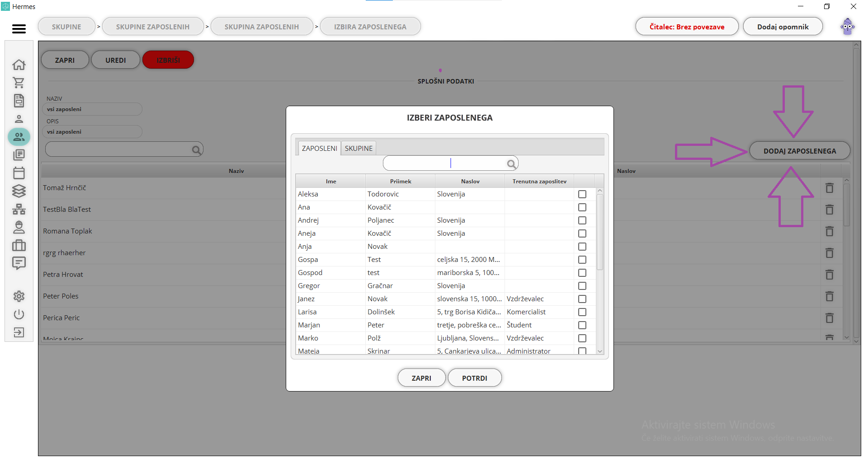This screenshot has width=868, height=462.
Task: Check the box for Gregor Gračnar
Action: 582,286
